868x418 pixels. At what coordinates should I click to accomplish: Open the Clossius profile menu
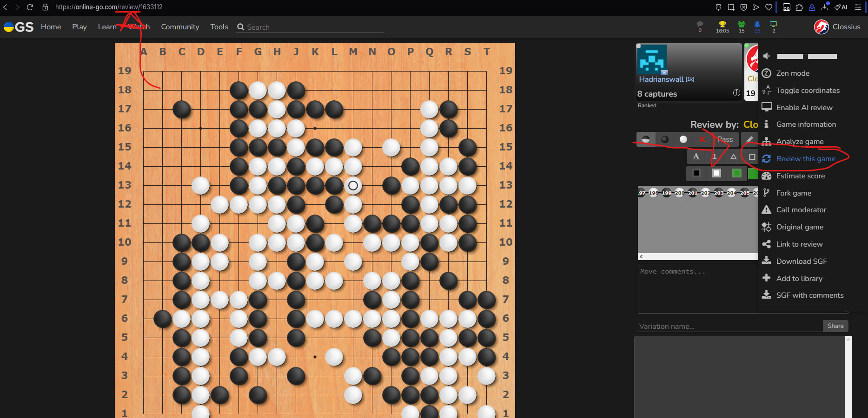click(x=837, y=27)
